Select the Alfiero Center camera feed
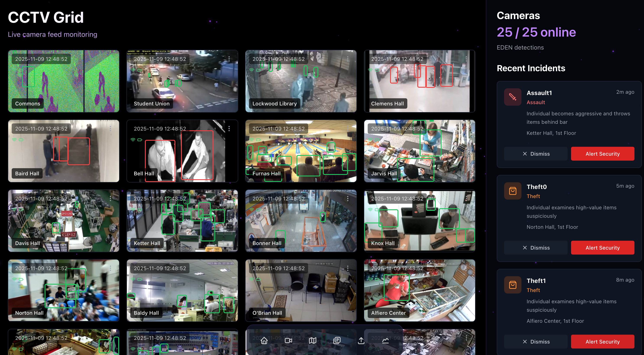 click(x=419, y=290)
